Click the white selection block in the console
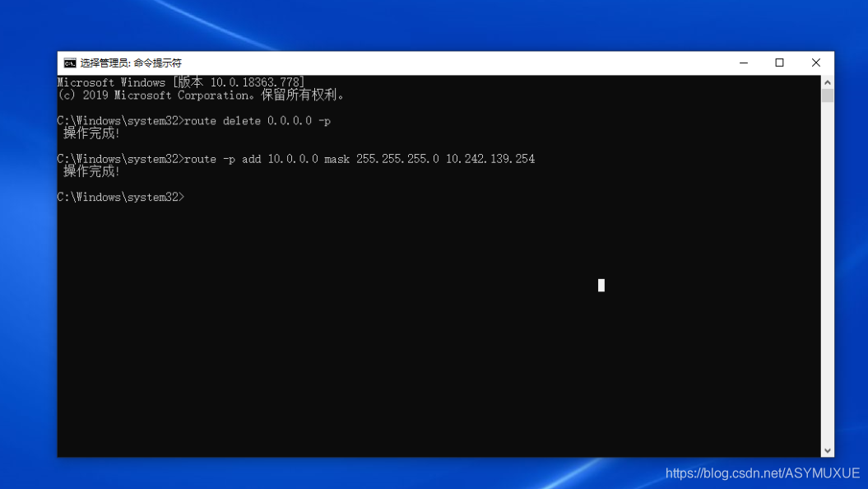Image resolution: width=868 pixels, height=489 pixels. click(x=601, y=285)
